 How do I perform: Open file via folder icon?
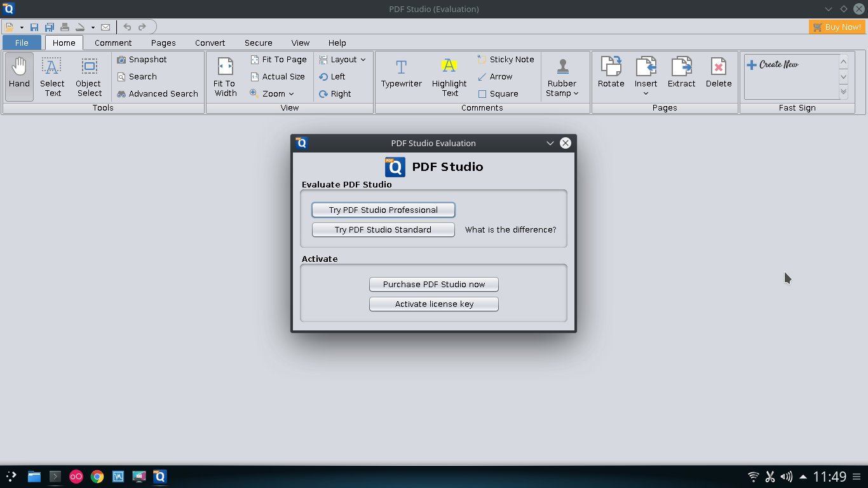coord(10,27)
